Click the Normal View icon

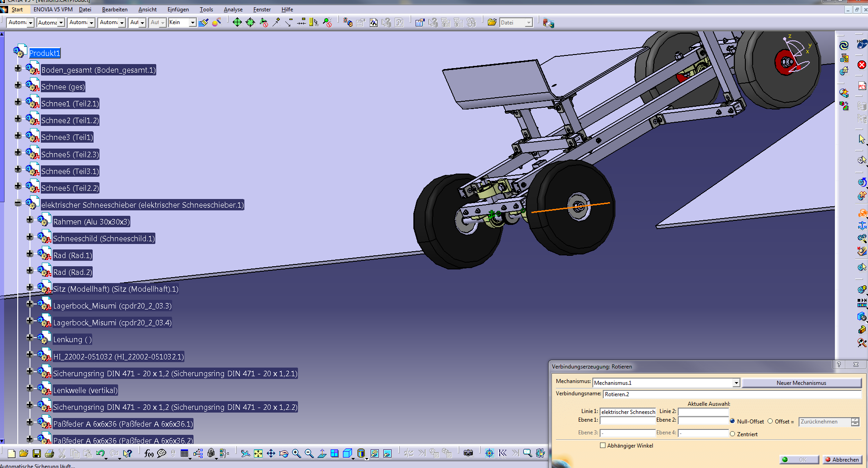322,453
